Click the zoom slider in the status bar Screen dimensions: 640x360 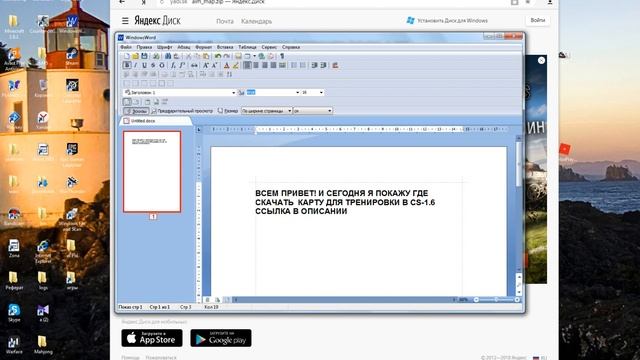(x=496, y=300)
